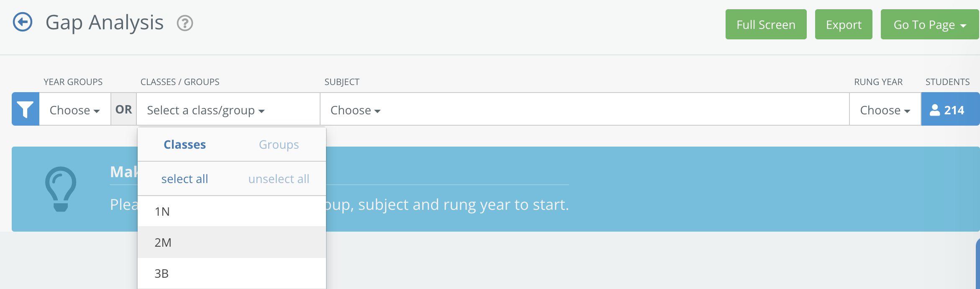The image size is (980, 289).
Task: Click the unselect all link
Action: click(279, 179)
